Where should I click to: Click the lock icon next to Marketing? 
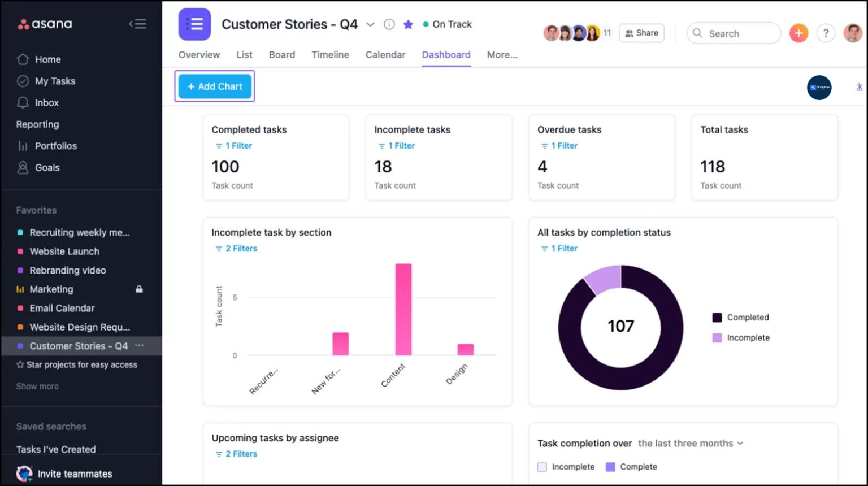[139, 289]
